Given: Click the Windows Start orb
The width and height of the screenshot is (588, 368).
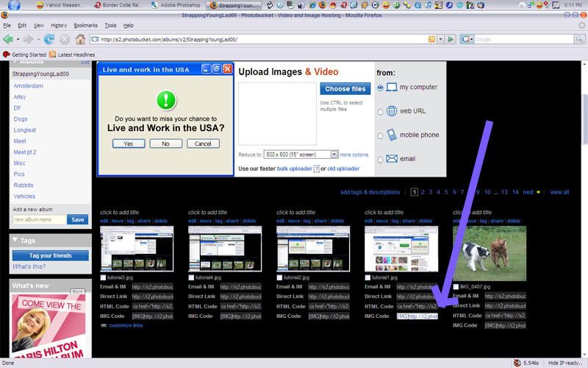Looking at the screenshot, I should pyautogui.click(x=14, y=5).
